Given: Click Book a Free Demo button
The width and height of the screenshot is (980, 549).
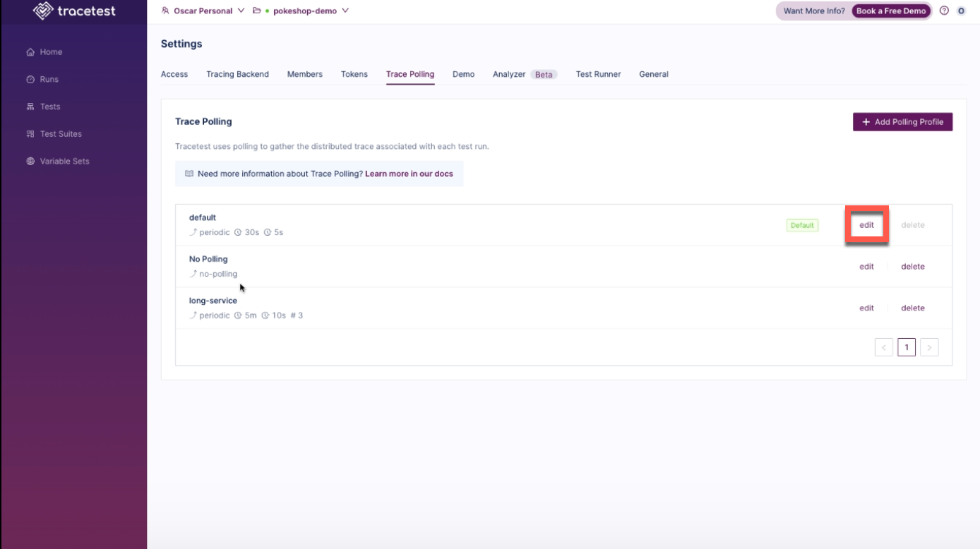Looking at the screenshot, I should (x=891, y=11).
